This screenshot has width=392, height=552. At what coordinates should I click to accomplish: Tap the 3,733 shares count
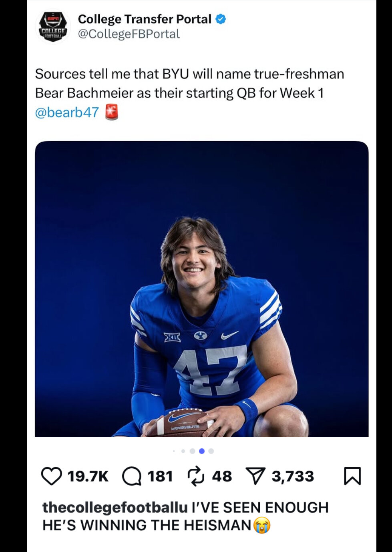click(293, 476)
